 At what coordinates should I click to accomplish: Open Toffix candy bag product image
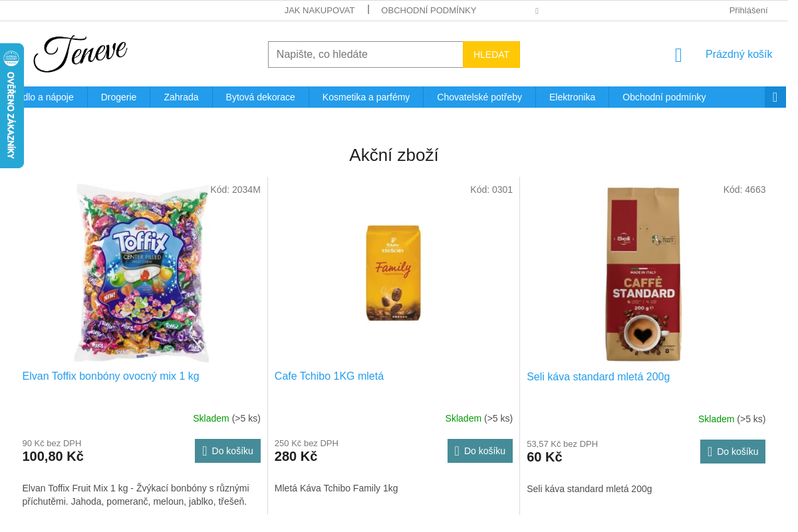point(142,273)
